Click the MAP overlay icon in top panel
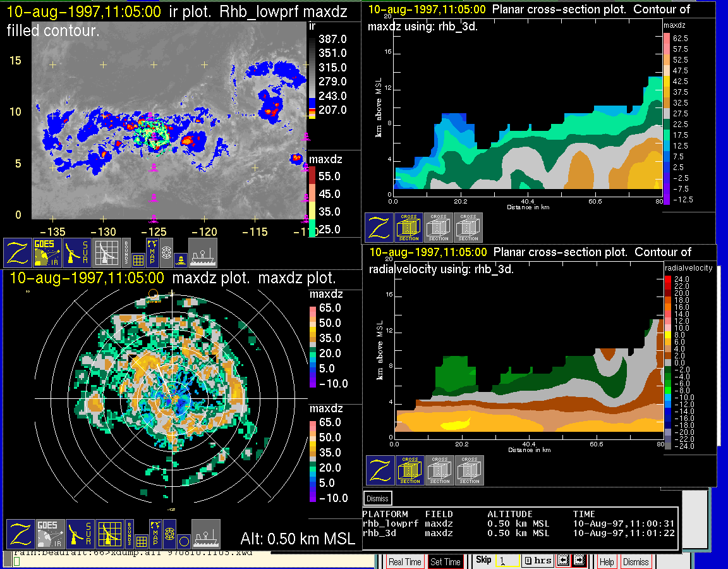This screenshot has width=728, height=569. point(152,253)
